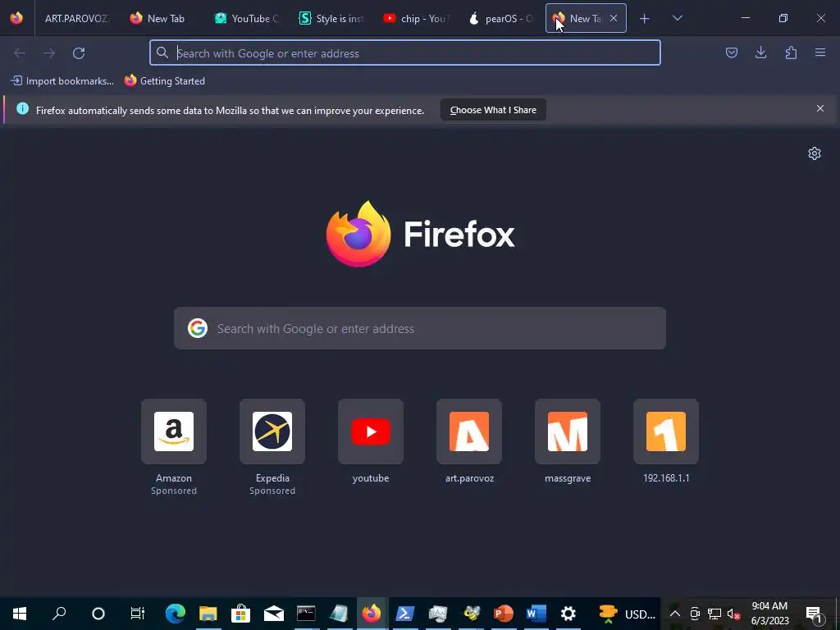The image size is (840, 630).
Task: Open Cortana circle on taskbar
Action: [98, 614]
